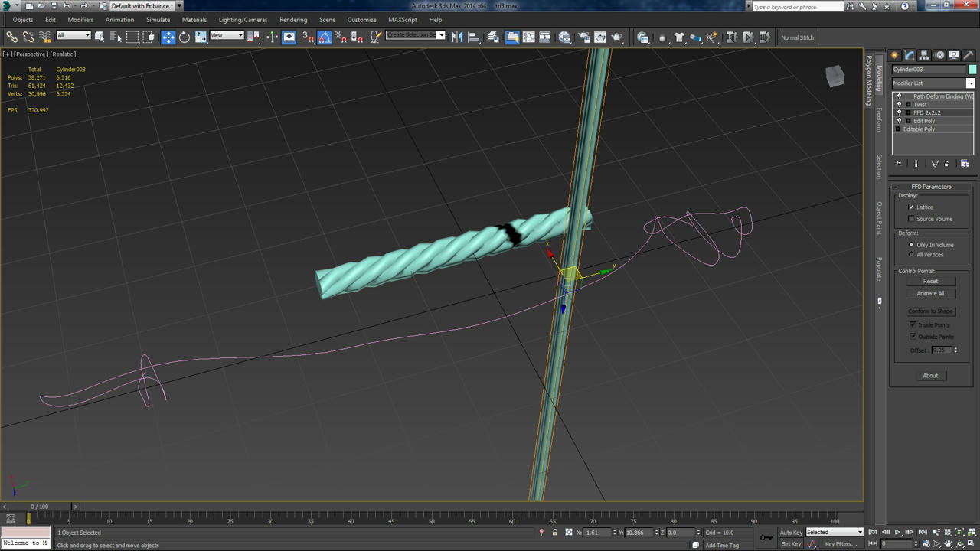This screenshot has height=551, width=980.
Task: Click the Cylinder003 object name field
Action: pos(929,70)
